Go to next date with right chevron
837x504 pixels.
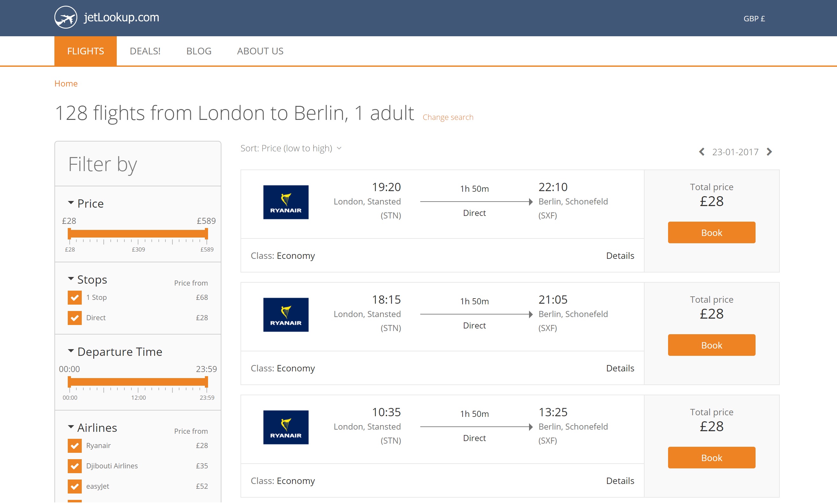point(770,152)
